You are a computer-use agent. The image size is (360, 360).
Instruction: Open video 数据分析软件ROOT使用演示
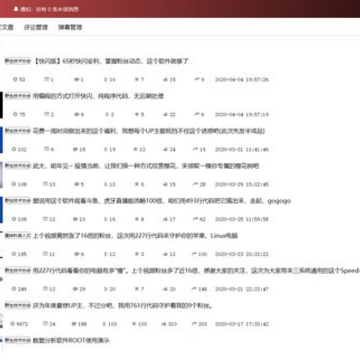tap(71, 340)
